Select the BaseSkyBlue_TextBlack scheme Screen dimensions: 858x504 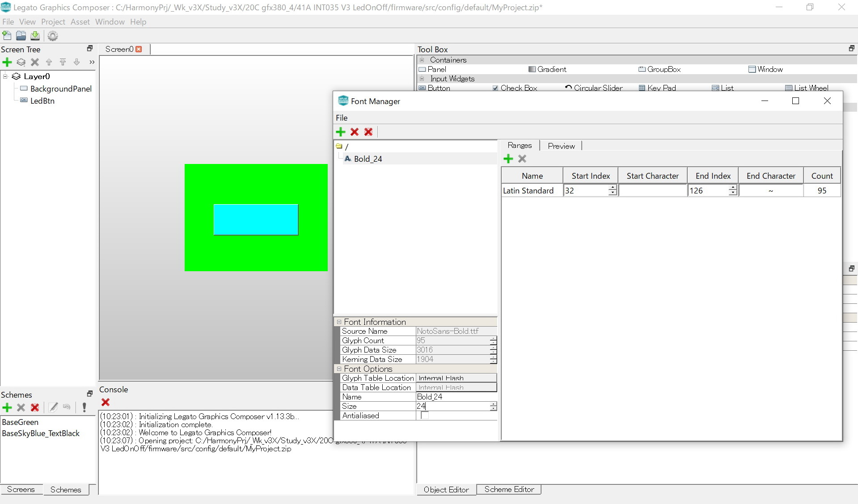(41, 433)
